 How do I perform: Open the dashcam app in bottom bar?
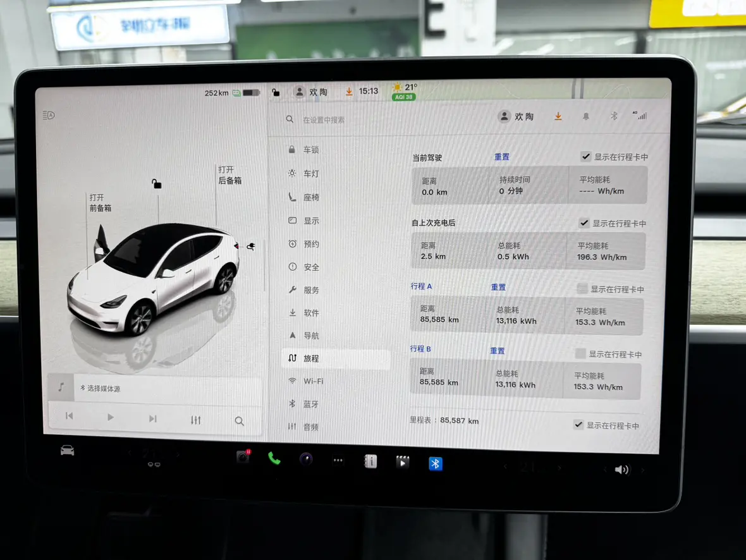point(243,457)
